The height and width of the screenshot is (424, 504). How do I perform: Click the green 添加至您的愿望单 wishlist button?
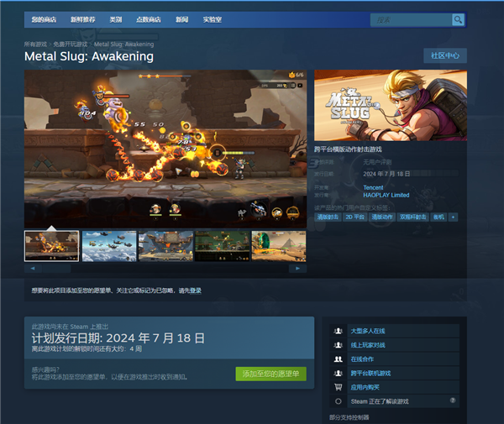pyautogui.click(x=270, y=374)
